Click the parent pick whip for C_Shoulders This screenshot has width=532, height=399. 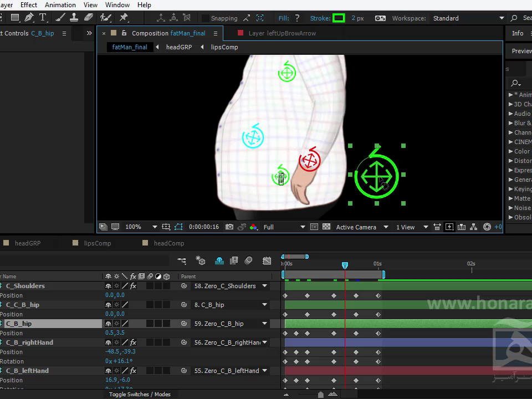[184, 286]
